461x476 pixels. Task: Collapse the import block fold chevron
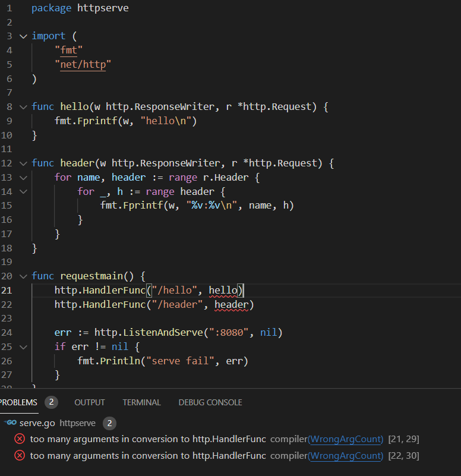23,36
